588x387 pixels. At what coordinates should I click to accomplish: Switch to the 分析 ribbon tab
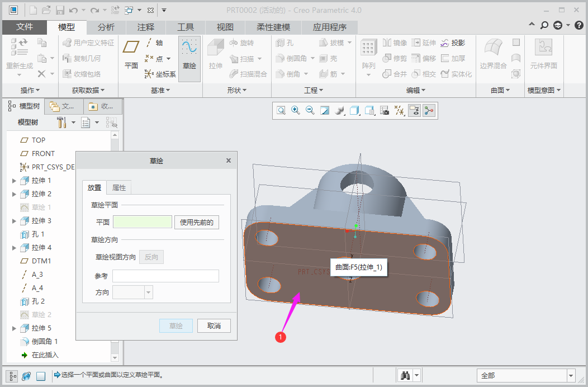pos(106,27)
